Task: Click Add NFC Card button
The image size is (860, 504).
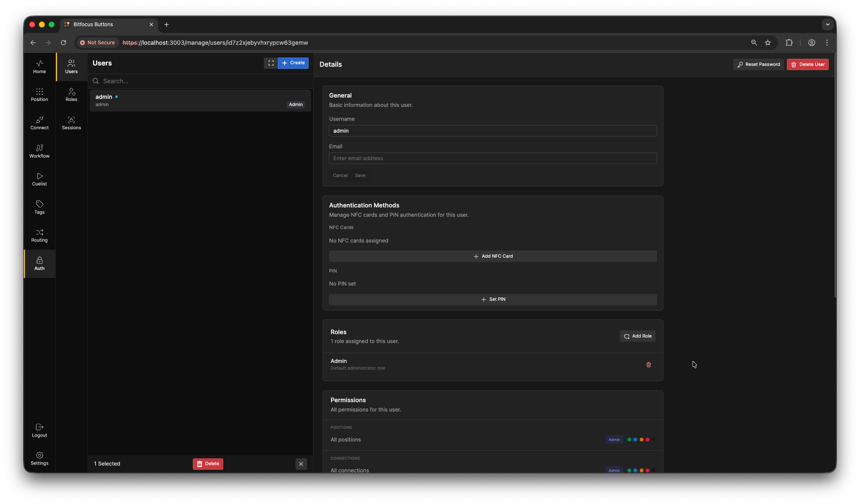Action: [x=493, y=256]
